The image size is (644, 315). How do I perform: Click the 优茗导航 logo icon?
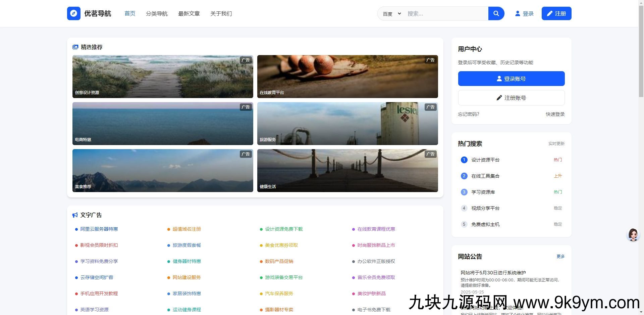[73, 13]
